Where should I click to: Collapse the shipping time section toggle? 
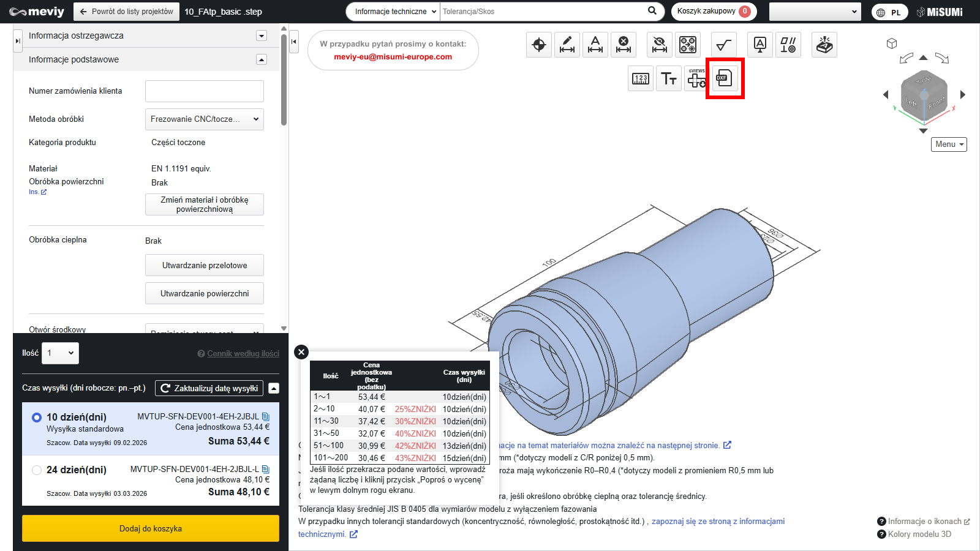(274, 388)
